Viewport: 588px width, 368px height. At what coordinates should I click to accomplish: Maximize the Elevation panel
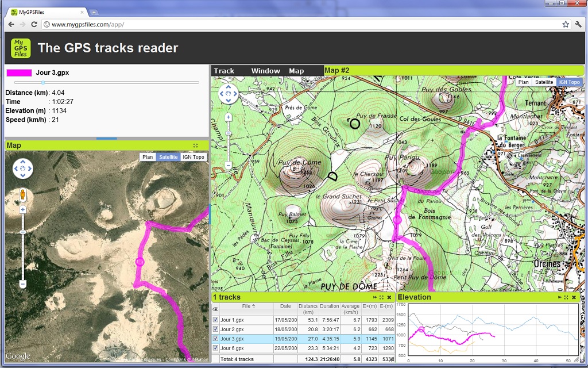[566, 297]
